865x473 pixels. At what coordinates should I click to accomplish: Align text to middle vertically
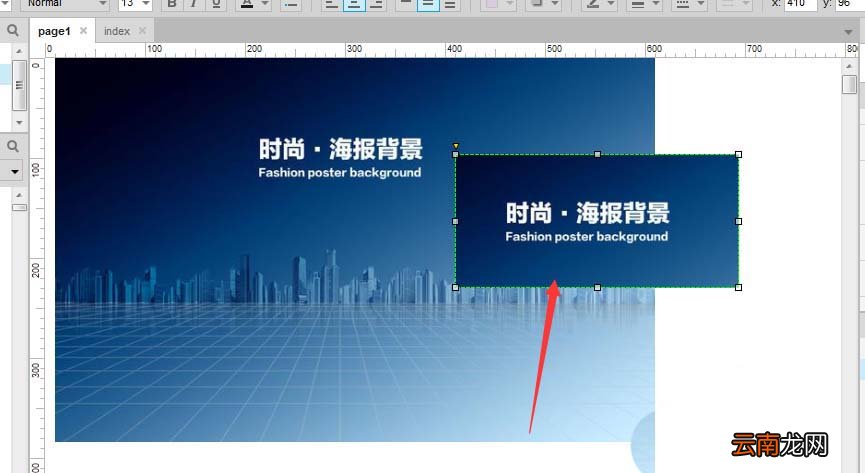(x=428, y=4)
